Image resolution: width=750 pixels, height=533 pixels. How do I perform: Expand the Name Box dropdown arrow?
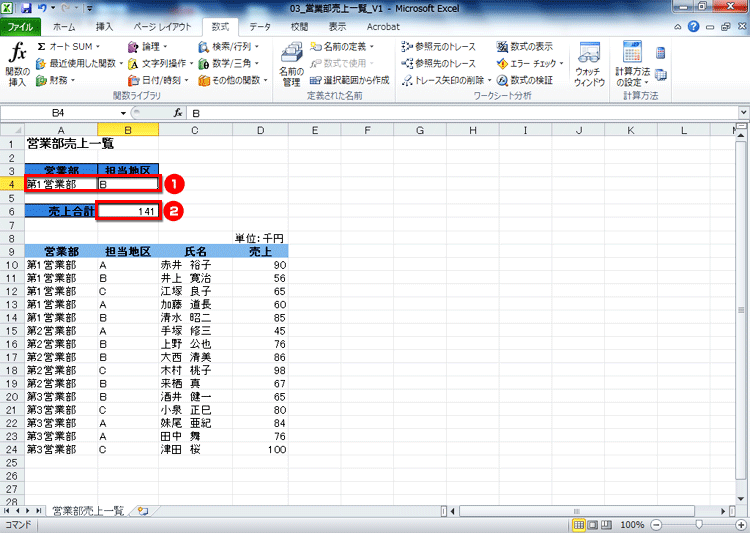pos(123,113)
